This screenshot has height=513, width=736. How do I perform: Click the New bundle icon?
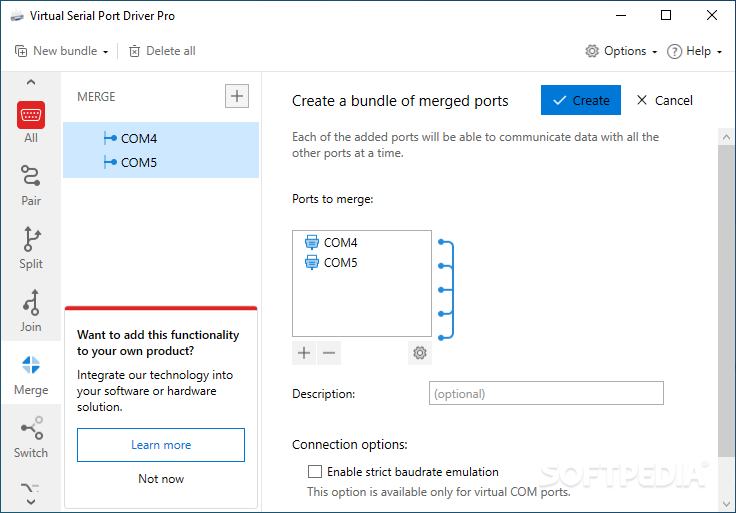point(21,51)
